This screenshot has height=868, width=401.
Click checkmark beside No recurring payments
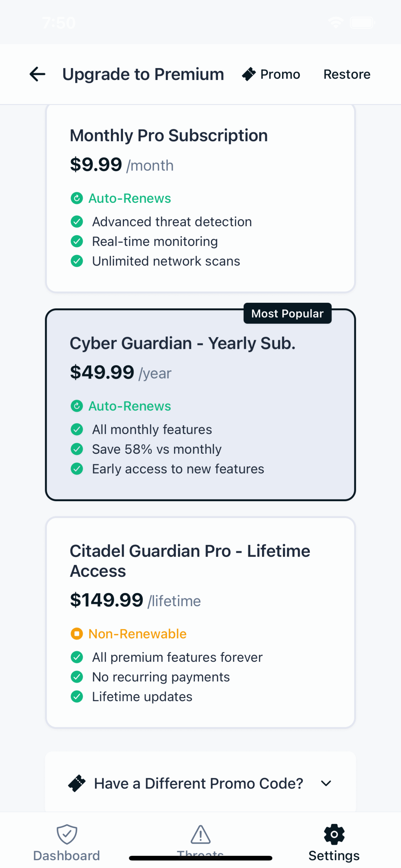[77, 677]
